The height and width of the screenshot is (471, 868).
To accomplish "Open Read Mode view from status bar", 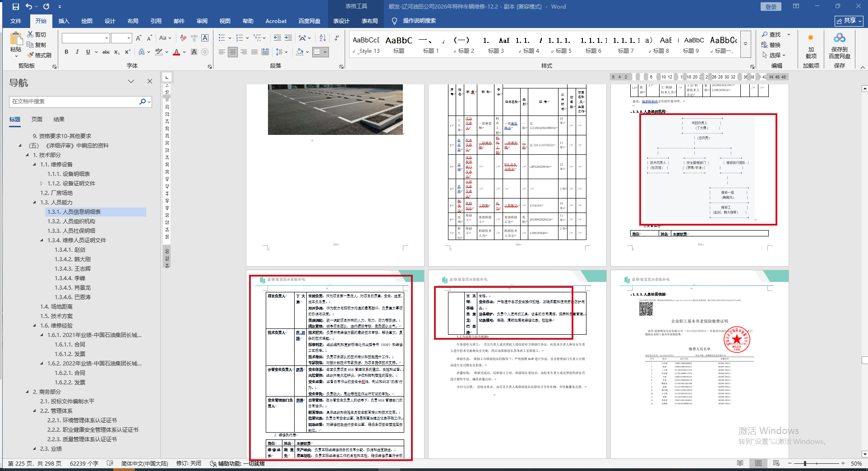I will 740,463.
